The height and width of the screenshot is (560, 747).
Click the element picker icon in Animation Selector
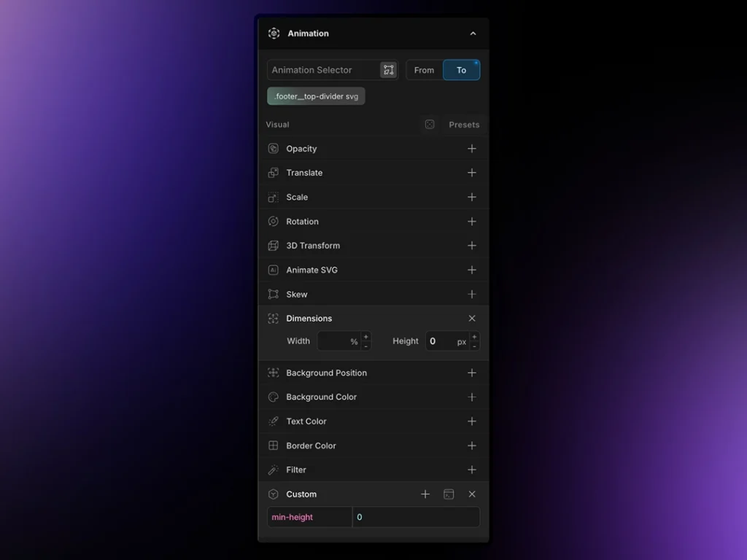pyautogui.click(x=388, y=70)
